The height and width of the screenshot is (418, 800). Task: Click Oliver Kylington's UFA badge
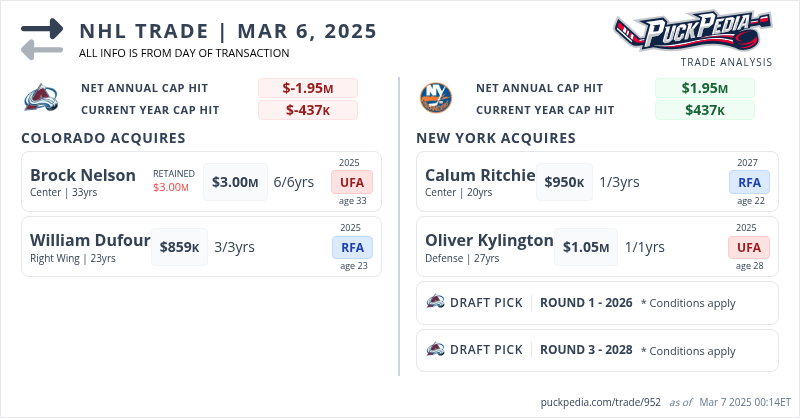click(749, 247)
